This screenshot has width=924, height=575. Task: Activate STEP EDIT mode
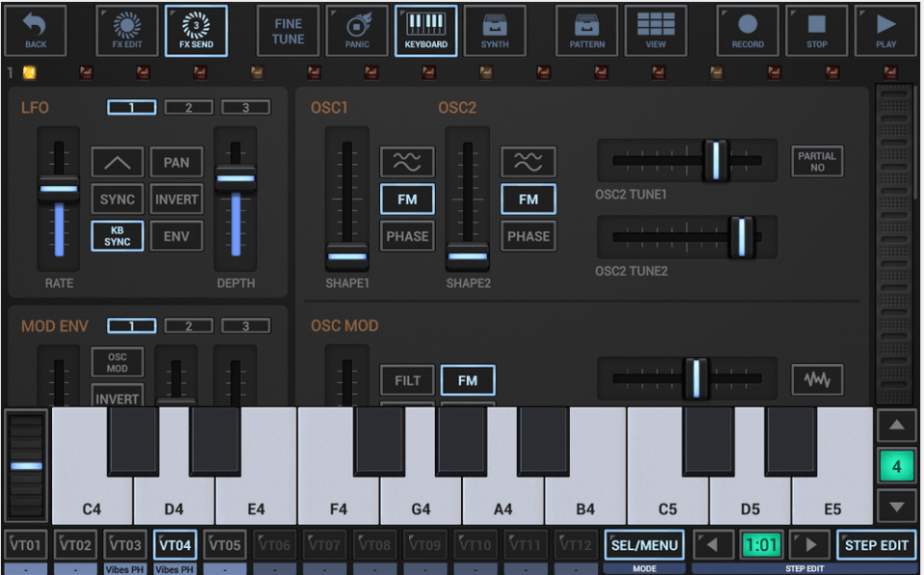click(876, 545)
